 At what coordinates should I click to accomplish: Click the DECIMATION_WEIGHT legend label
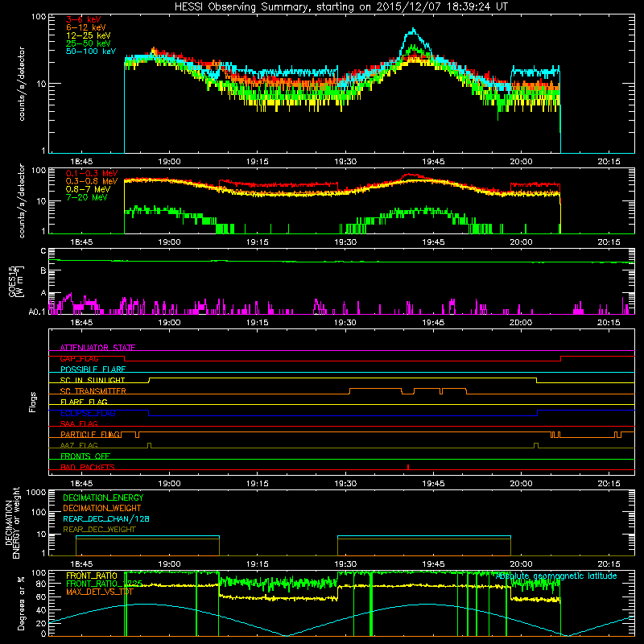point(102,508)
